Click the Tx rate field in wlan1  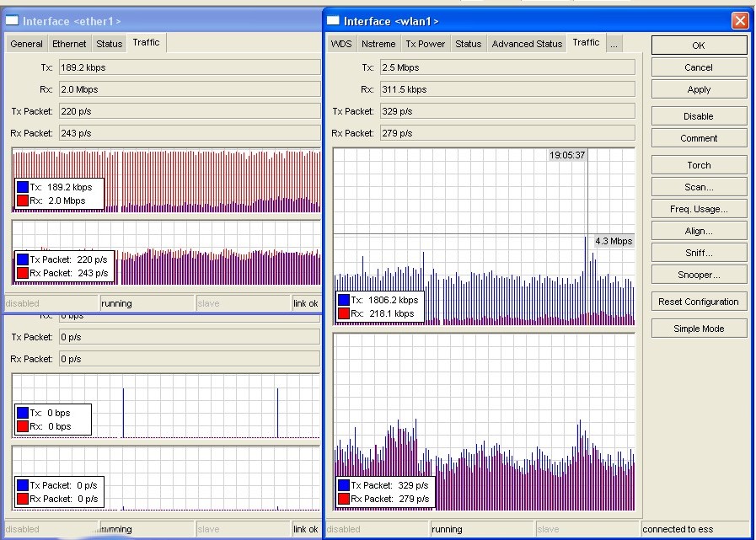pos(506,67)
